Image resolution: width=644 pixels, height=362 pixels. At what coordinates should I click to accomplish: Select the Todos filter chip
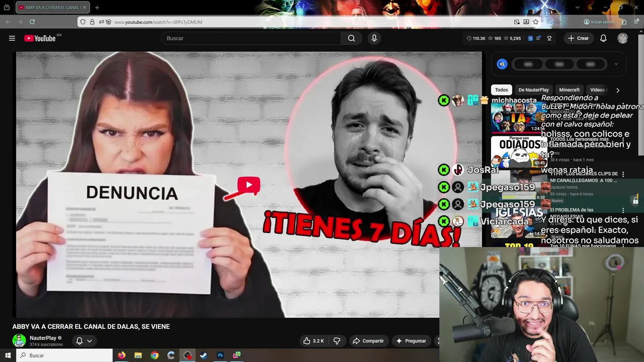(x=502, y=90)
